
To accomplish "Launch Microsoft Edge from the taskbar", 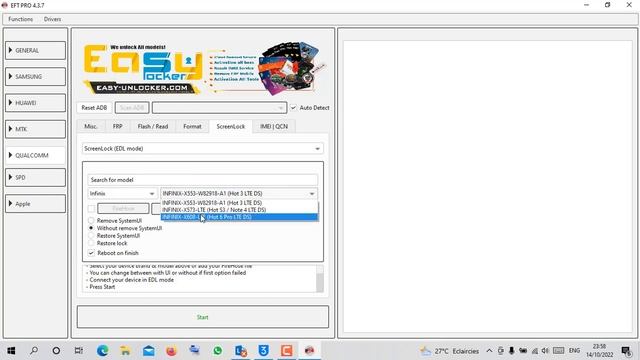I will (x=102, y=351).
